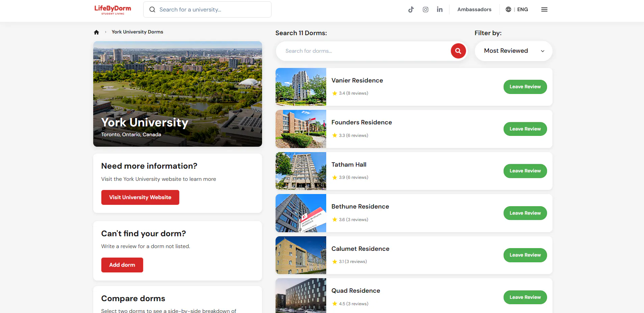The image size is (644, 313).
Task: Open the Tatham Hall photo
Action: click(x=301, y=171)
